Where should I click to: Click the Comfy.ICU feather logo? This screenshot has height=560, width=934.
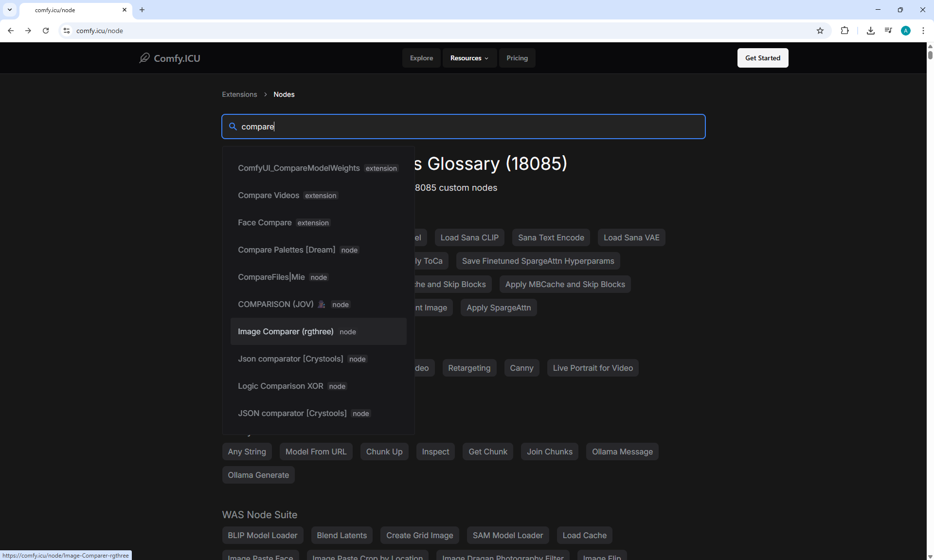(144, 58)
